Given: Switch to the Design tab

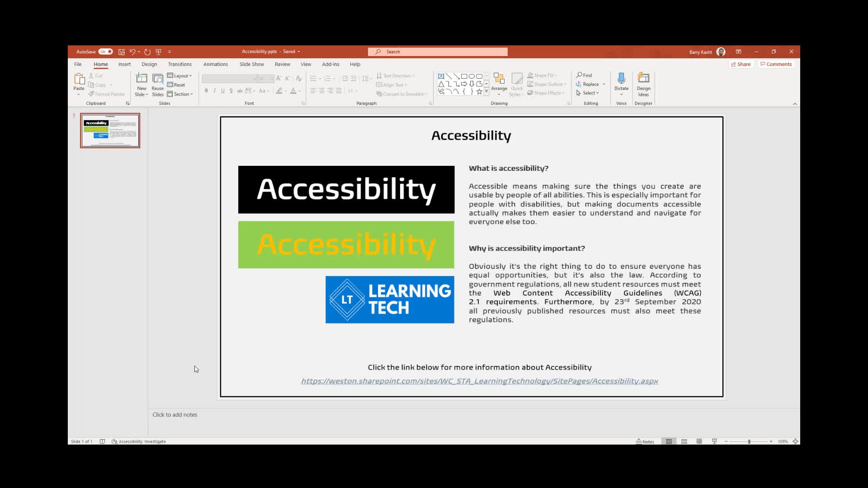Looking at the screenshot, I should pos(149,64).
